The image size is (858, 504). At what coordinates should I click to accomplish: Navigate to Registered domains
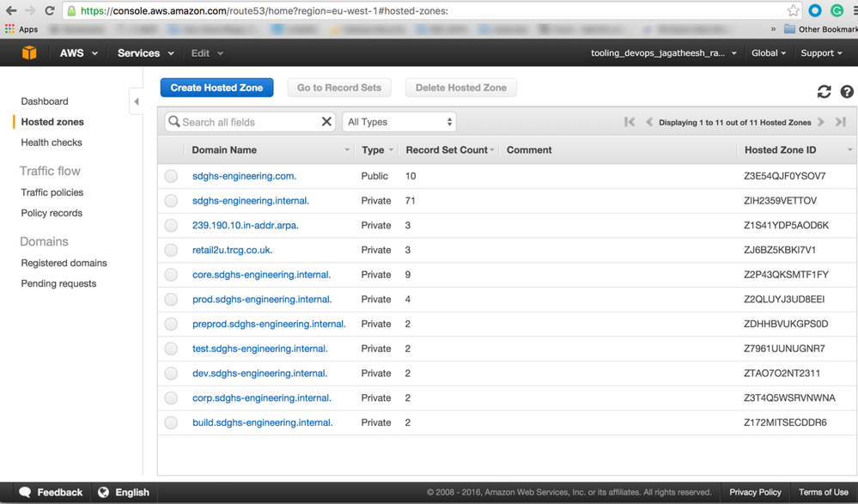tap(64, 263)
